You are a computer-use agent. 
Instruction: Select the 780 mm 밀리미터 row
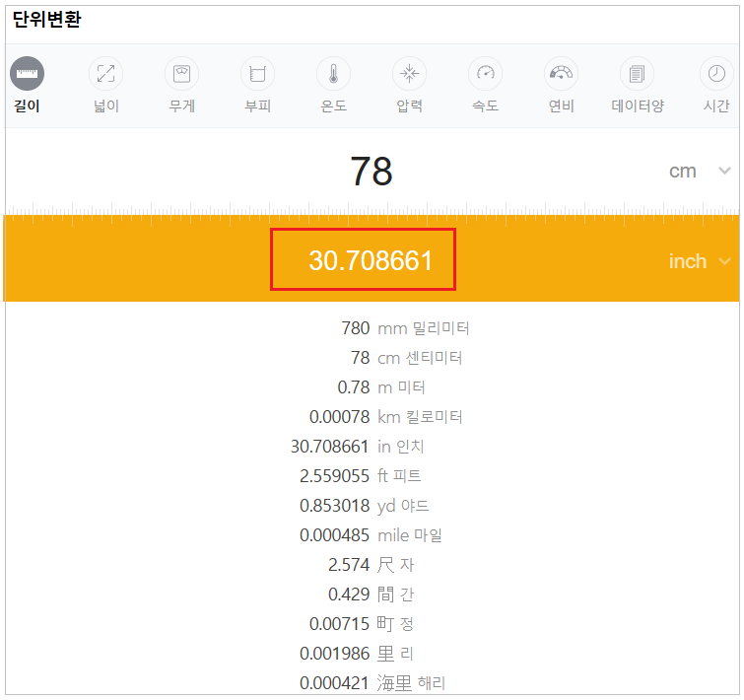pyautogui.click(x=405, y=328)
